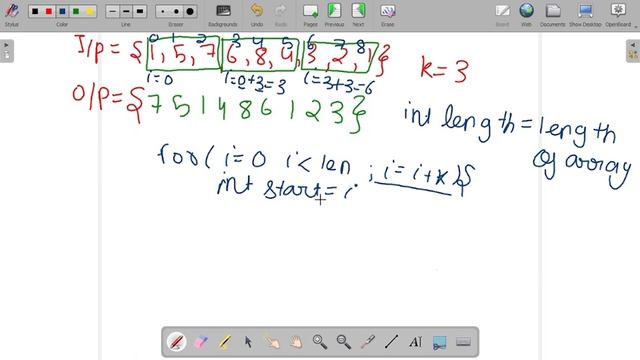The image size is (640, 360).
Task: Choose the large eraser size
Action: (x=190, y=11)
